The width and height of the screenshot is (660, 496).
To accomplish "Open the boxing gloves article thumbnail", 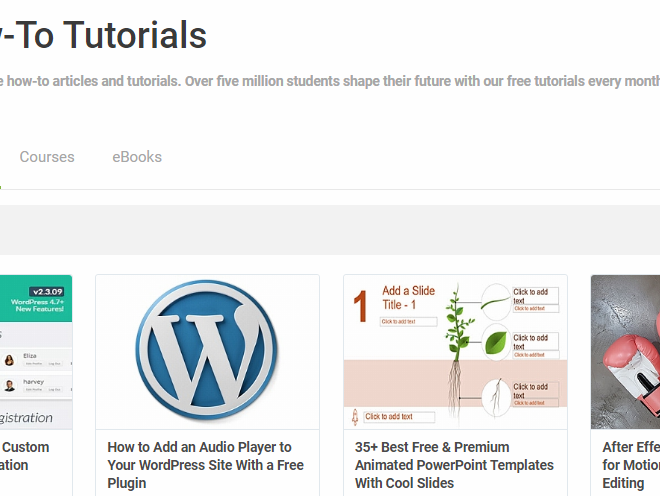I will [x=625, y=352].
